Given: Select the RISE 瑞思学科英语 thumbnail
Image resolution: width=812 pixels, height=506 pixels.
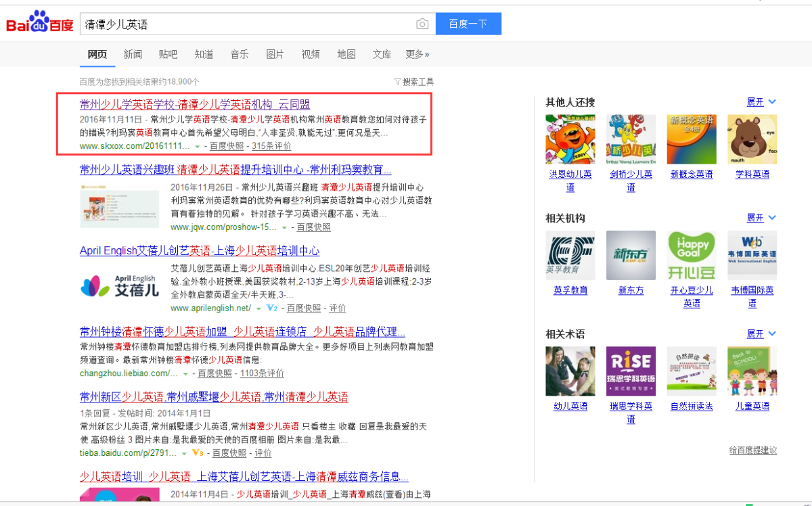Looking at the screenshot, I should point(631,371).
